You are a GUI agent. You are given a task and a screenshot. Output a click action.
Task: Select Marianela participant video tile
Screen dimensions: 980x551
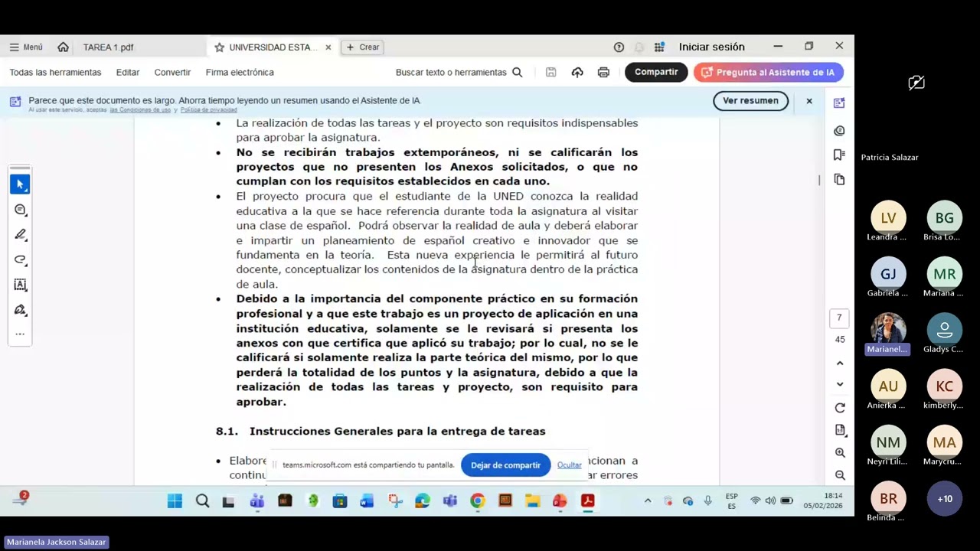tap(888, 334)
